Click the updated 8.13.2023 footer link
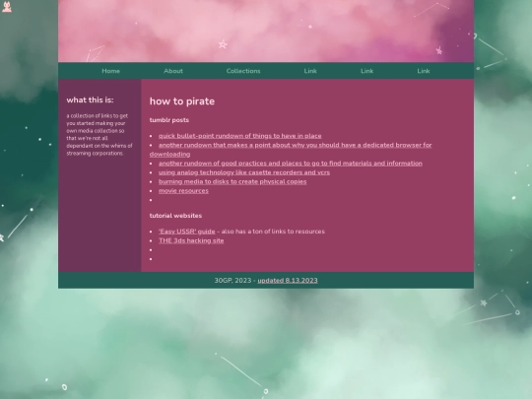Image resolution: width=532 pixels, height=399 pixels. 288,280
